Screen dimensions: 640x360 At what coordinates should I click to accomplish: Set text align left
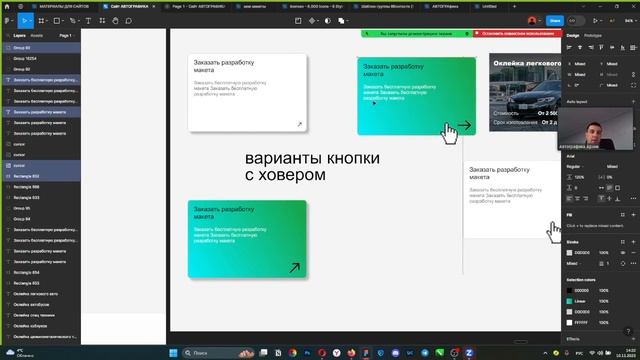pos(569,199)
